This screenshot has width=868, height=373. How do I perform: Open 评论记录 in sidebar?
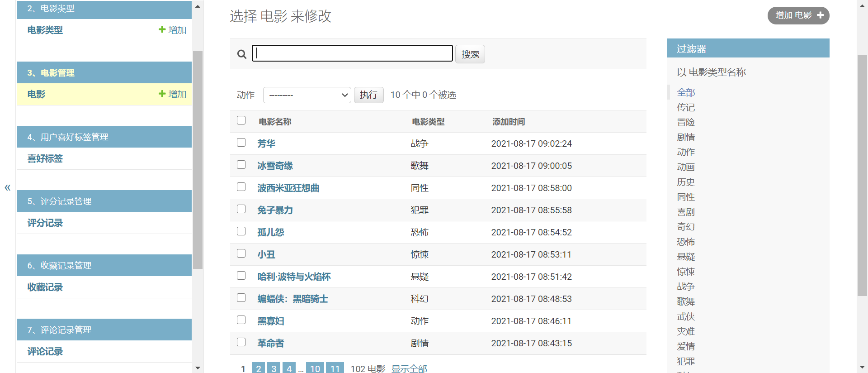coord(45,351)
